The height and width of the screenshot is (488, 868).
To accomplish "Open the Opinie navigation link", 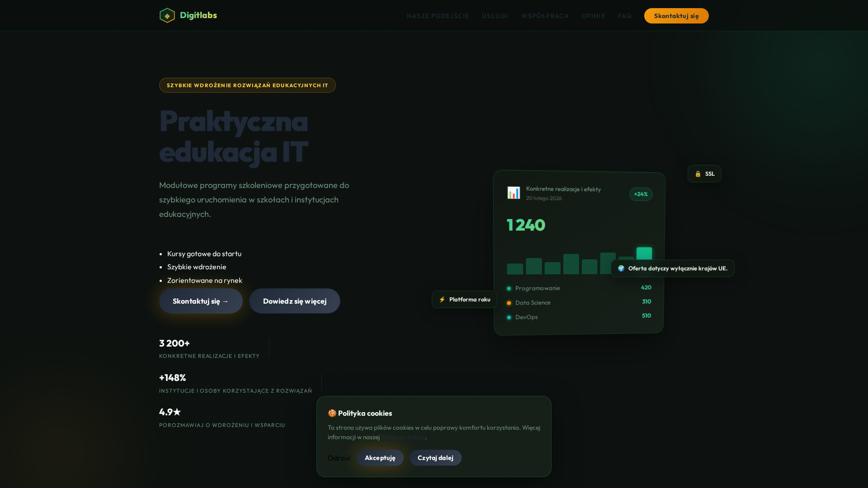I will tap(593, 16).
